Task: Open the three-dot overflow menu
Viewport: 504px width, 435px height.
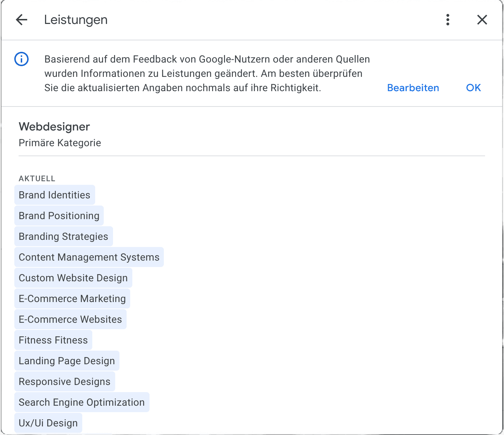Action: pos(447,20)
